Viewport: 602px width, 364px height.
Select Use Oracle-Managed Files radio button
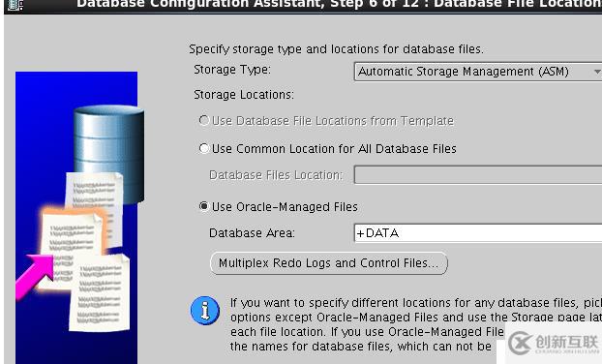click(204, 206)
